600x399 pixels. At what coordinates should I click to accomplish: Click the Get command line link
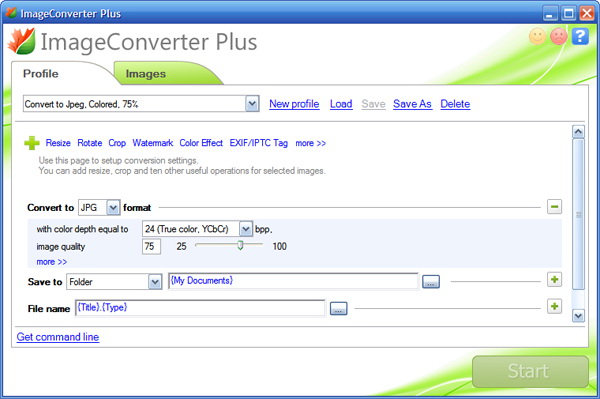(x=58, y=337)
